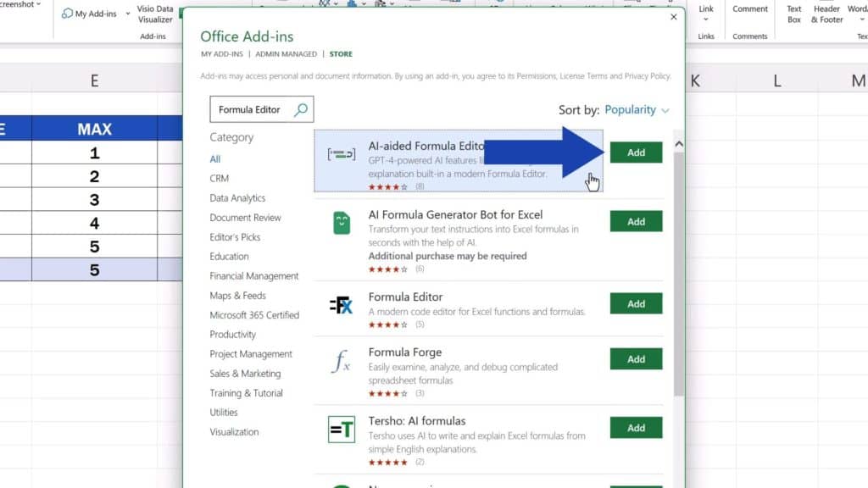Filter by Data Analytics category
This screenshot has height=488, width=868.
(237, 198)
